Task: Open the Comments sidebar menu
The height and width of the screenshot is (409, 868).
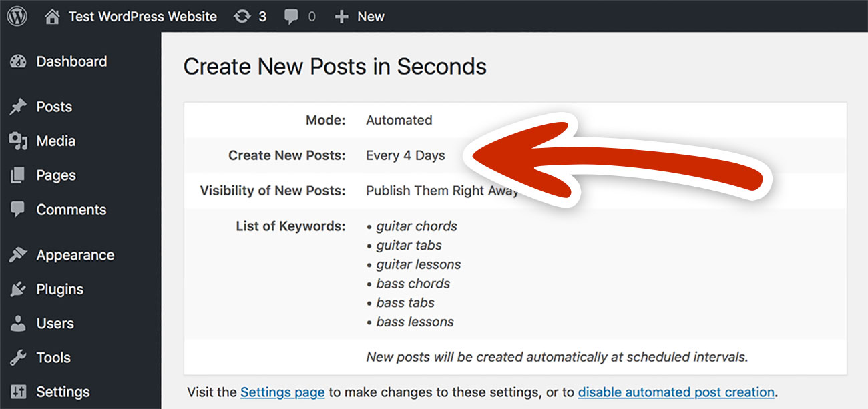Action: tap(71, 209)
